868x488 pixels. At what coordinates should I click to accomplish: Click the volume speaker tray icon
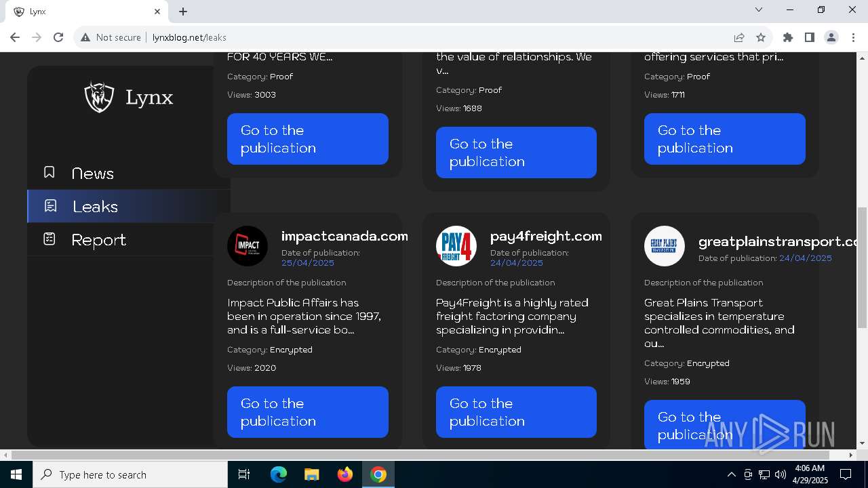point(781,474)
